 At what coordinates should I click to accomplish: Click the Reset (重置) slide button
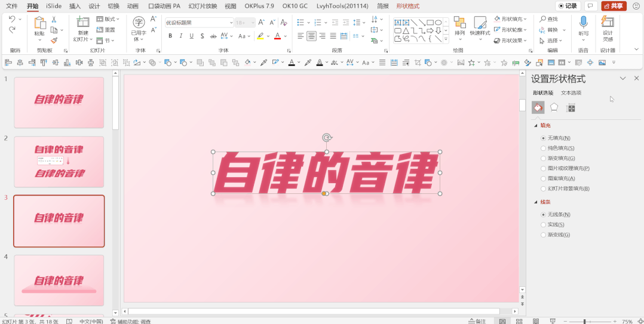click(x=106, y=30)
